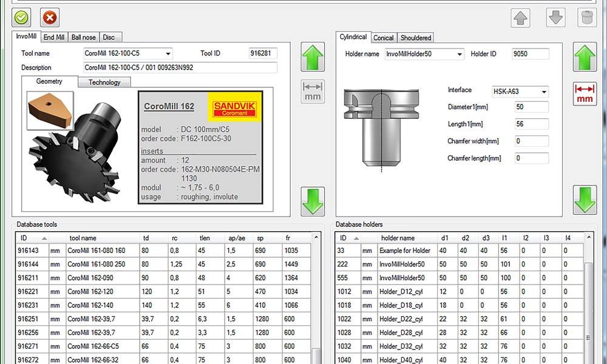Switch to the End Mill tab
The image size is (607, 364).
[54, 37]
